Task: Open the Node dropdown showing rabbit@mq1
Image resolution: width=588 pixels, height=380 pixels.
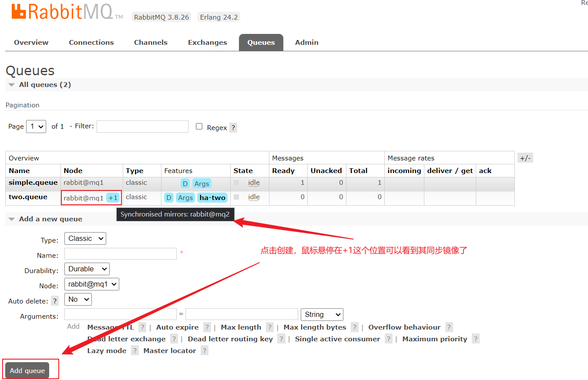Action: coord(92,284)
